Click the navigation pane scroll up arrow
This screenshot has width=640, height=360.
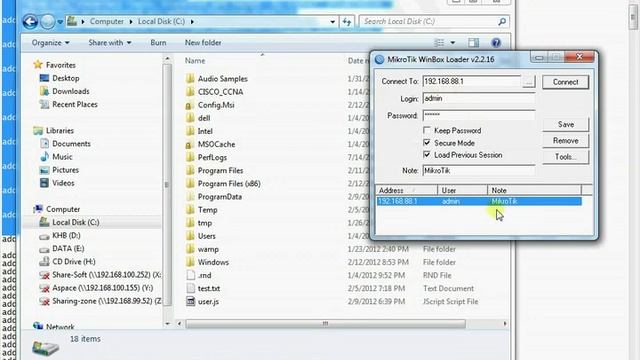pyautogui.click(x=167, y=59)
